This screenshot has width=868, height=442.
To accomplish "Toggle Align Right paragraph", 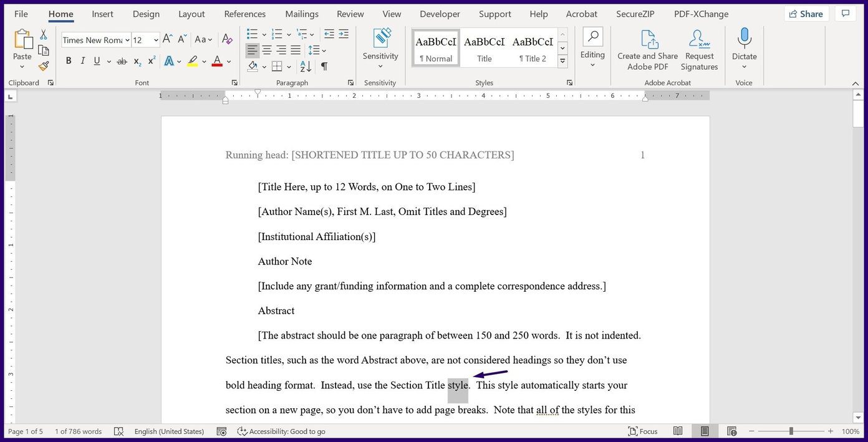I will click(x=281, y=50).
